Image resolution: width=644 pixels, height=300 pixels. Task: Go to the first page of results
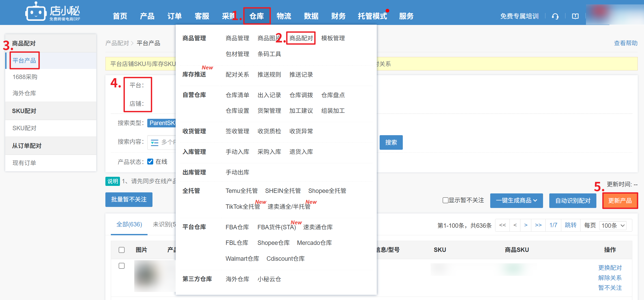tap(502, 225)
